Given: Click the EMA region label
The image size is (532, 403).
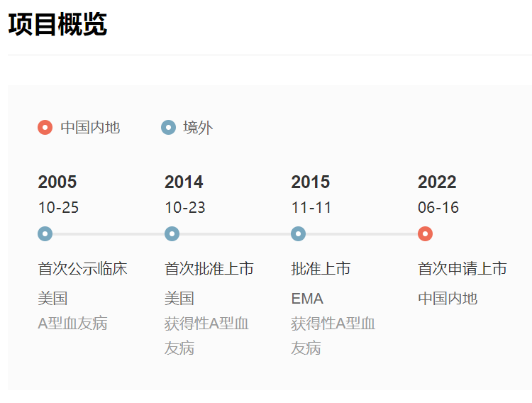Looking at the screenshot, I should coord(307,299).
